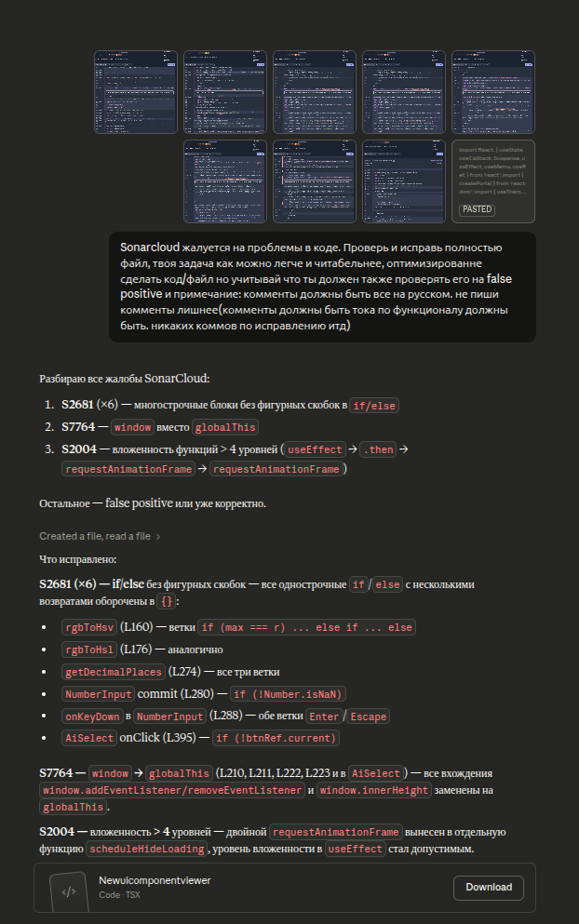Open the fifth screenshot thumbnail in the top row

[493, 91]
